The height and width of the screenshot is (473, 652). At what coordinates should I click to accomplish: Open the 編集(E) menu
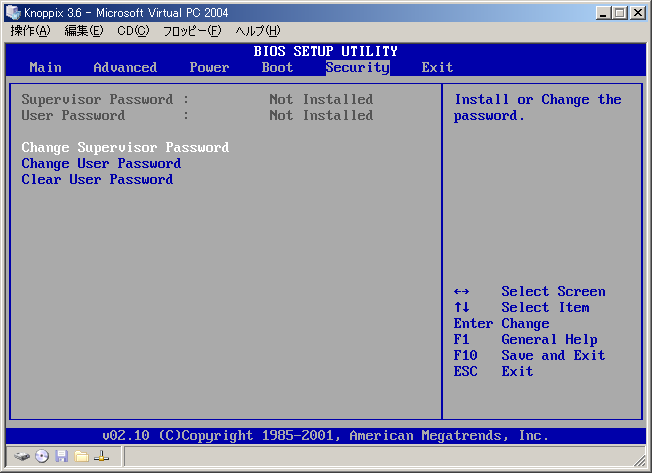point(84,31)
